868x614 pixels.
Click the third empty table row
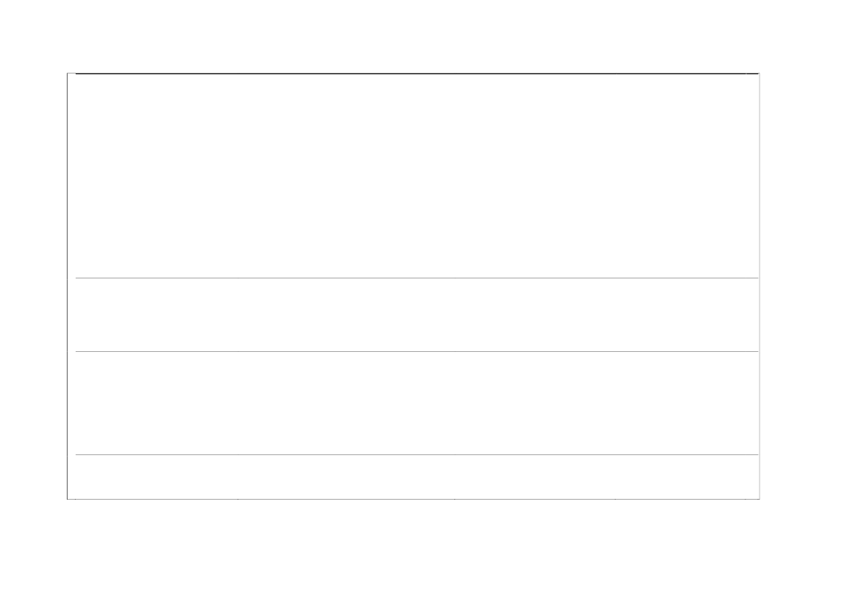pos(416,402)
